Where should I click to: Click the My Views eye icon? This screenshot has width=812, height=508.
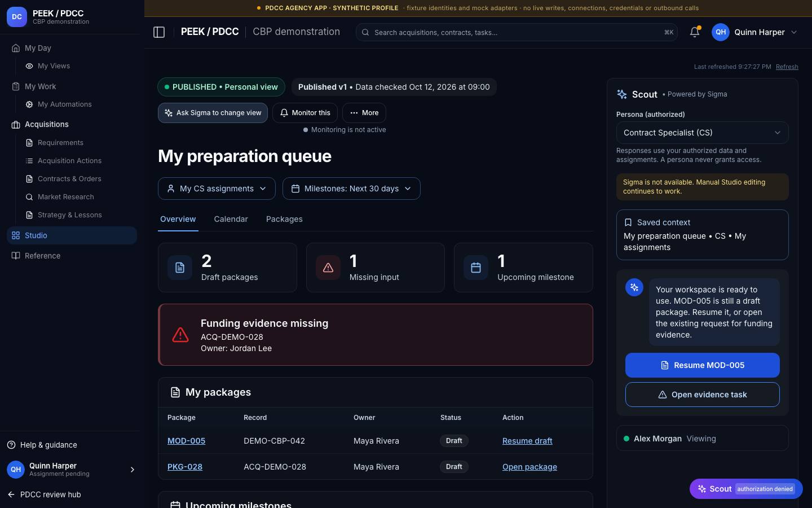[x=29, y=66]
